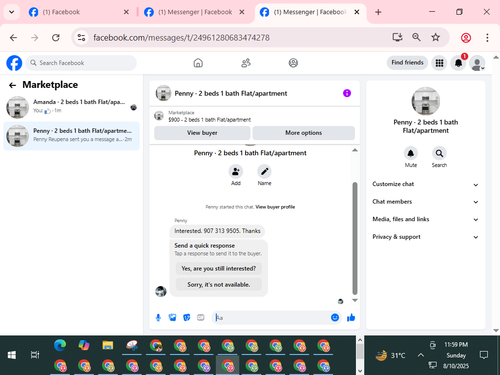The height and width of the screenshot is (375, 500).
Task: Open Chrome profile icon
Action: point(466,38)
